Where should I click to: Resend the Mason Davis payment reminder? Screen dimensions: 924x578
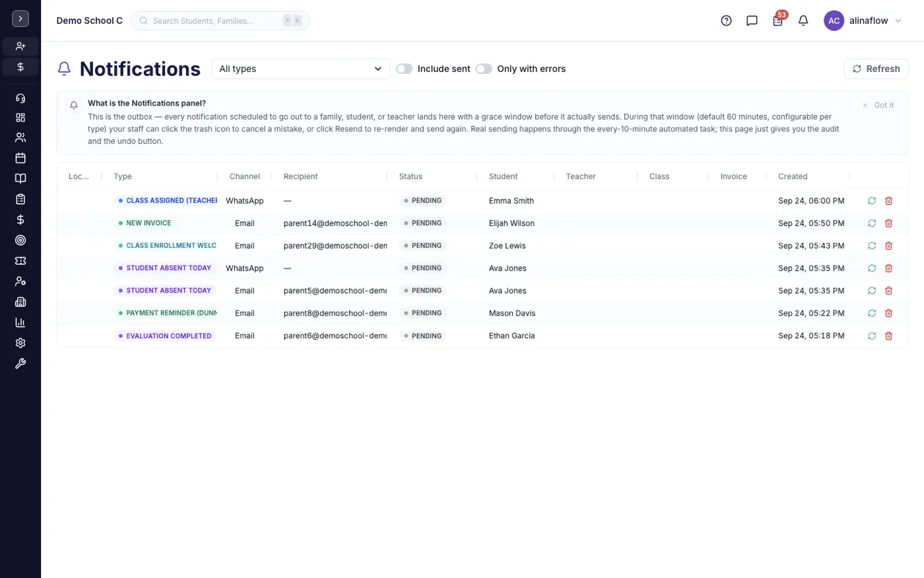[x=872, y=313]
